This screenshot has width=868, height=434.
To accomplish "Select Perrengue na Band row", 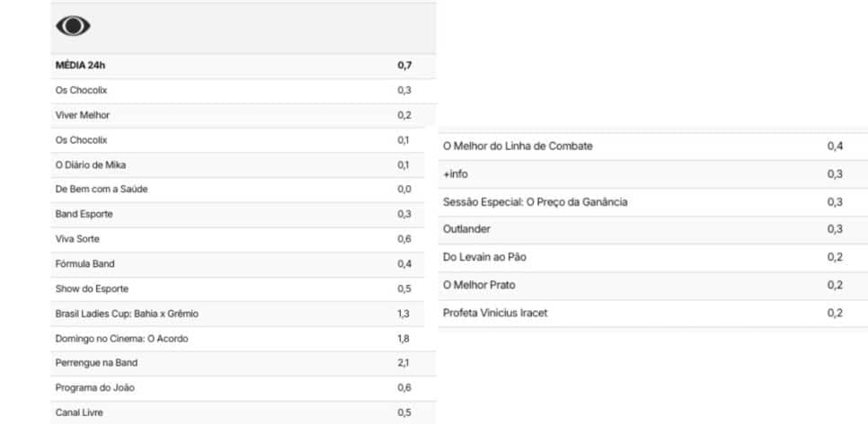I will point(243,363).
